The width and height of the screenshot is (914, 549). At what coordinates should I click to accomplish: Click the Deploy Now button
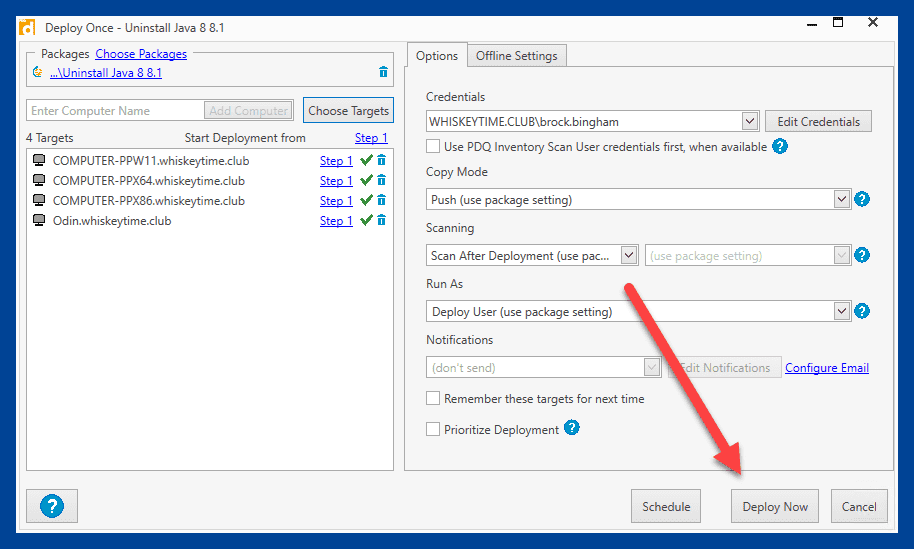tap(775, 506)
